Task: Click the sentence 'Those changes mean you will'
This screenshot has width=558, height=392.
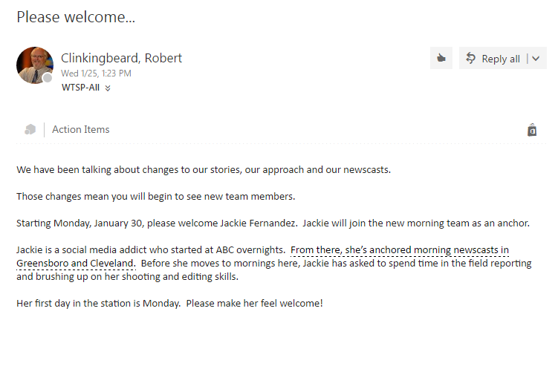Action: tap(156, 197)
